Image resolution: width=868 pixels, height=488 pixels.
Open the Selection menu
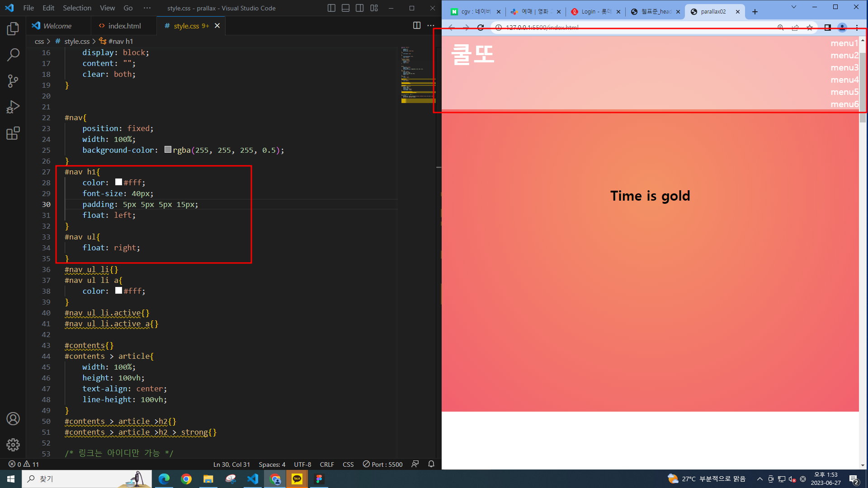(77, 8)
